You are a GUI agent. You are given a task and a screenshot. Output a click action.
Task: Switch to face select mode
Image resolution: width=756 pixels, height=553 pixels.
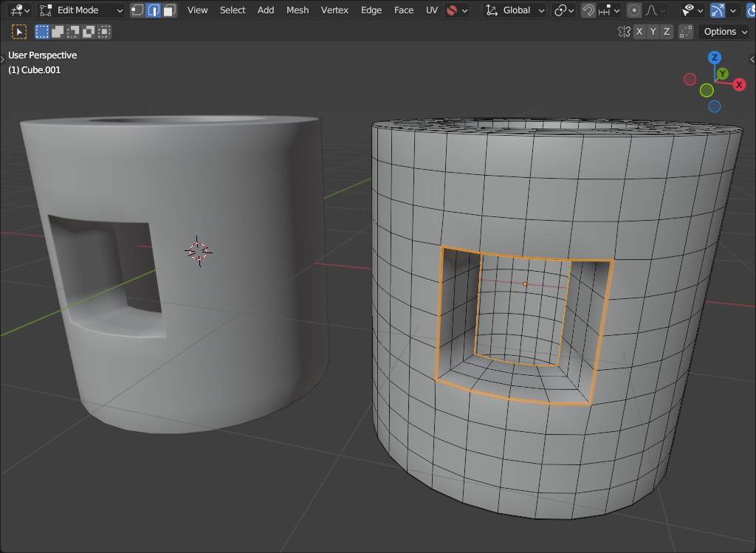pyautogui.click(x=169, y=10)
